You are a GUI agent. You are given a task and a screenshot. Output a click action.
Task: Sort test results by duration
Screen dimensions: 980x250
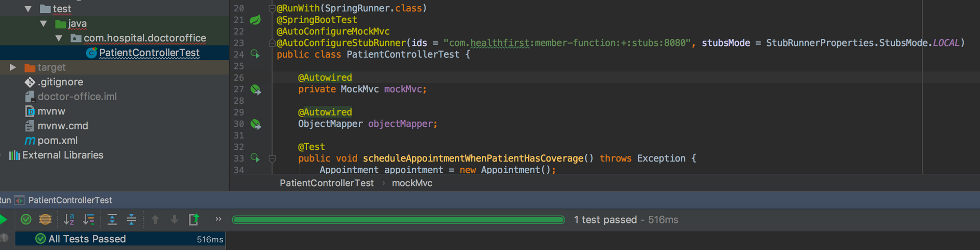[89, 219]
